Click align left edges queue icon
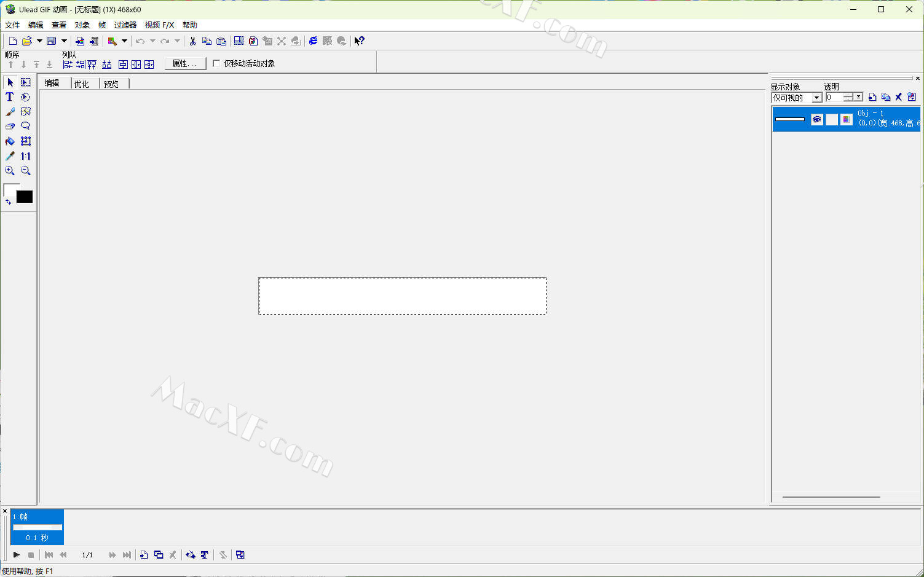924x577 pixels. pyautogui.click(x=68, y=65)
